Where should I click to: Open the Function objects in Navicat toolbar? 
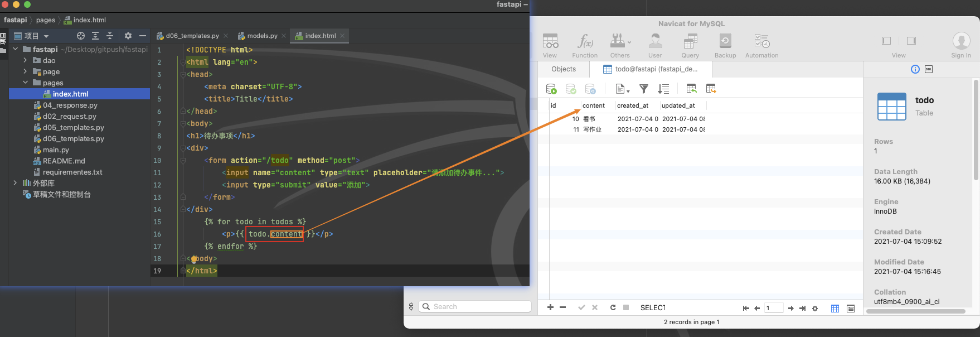click(x=585, y=41)
